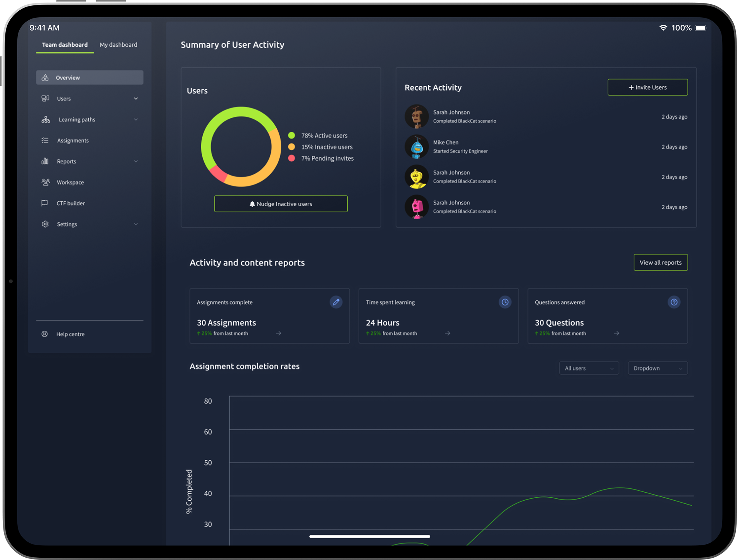This screenshot has height=560, width=740.
Task: Expand the Reports sidebar chevron
Action: click(136, 161)
